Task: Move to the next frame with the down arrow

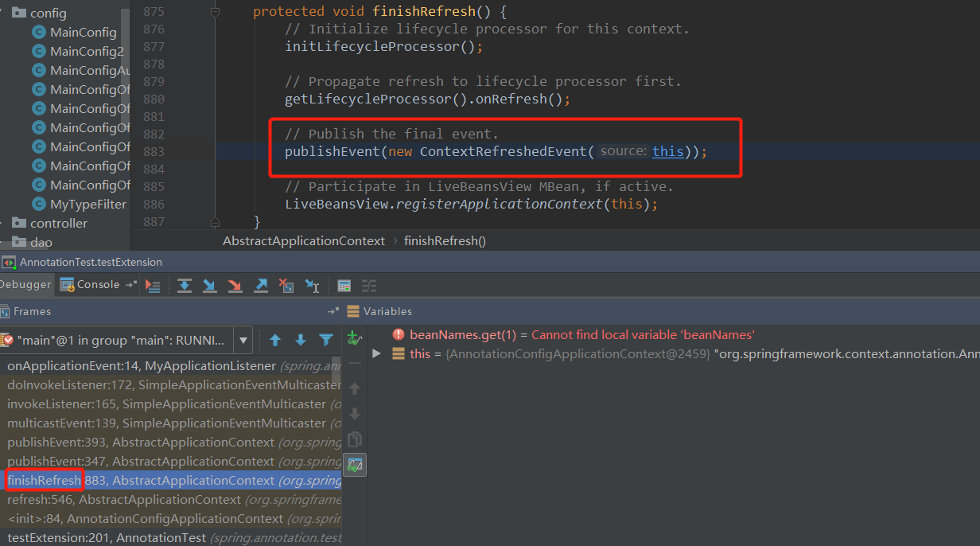Action: (x=301, y=340)
